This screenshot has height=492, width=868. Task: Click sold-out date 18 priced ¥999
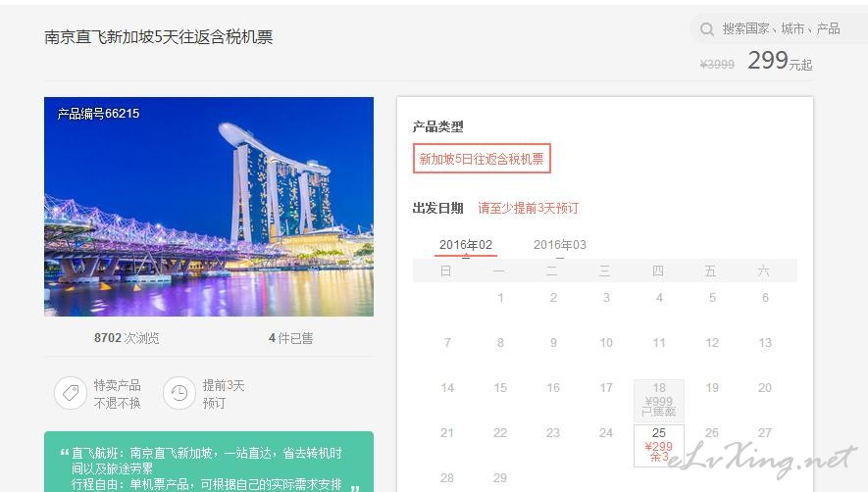[659, 401]
